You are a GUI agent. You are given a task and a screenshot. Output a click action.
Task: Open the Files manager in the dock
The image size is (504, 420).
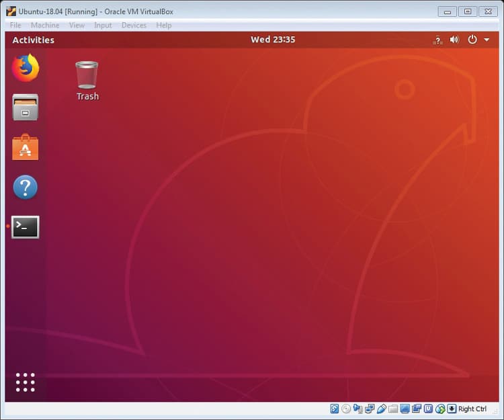pos(26,108)
